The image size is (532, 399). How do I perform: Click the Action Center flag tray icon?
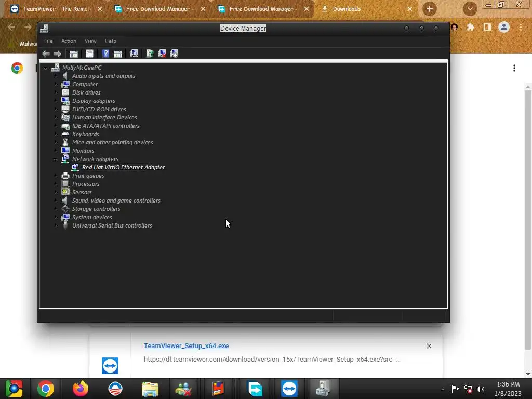point(455,389)
